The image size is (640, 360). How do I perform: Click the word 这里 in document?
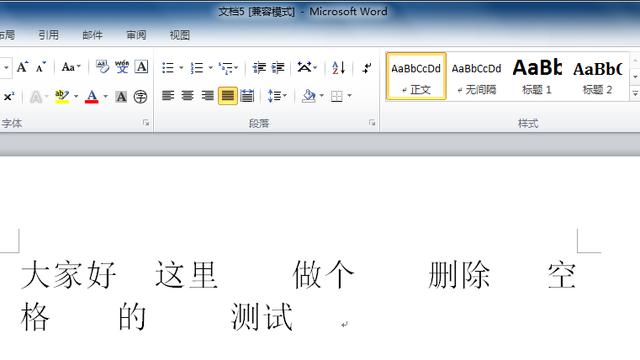tap(186, 275)
